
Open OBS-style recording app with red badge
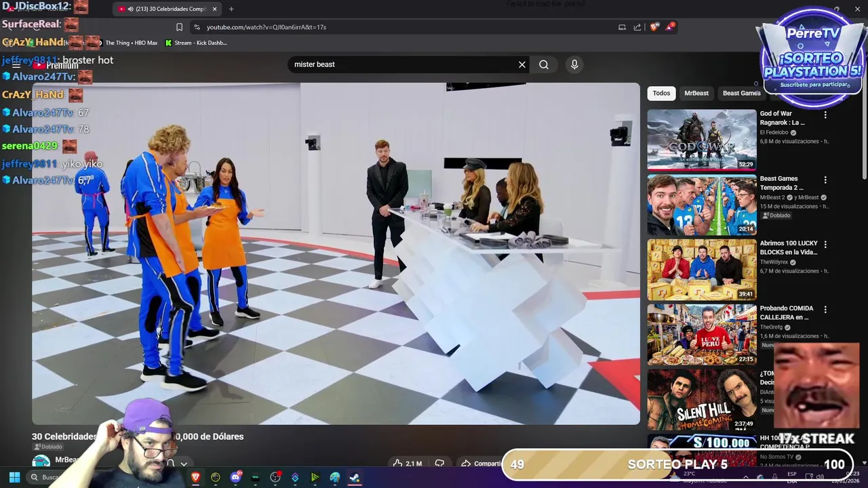pos(275,477)
